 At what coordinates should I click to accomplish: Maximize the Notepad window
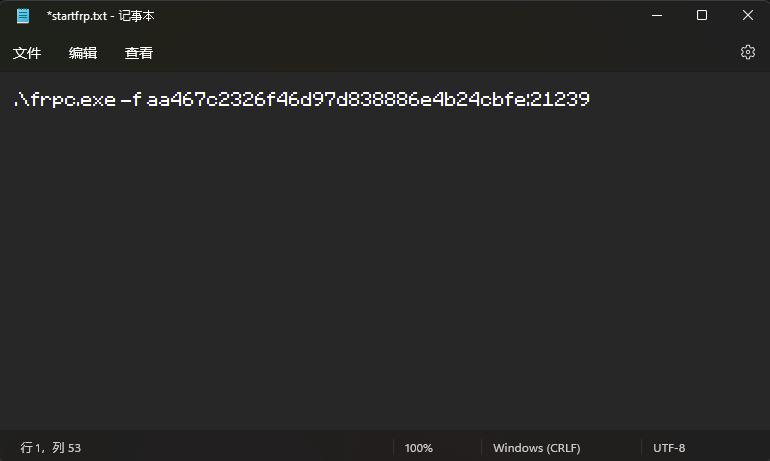(702, 16)
